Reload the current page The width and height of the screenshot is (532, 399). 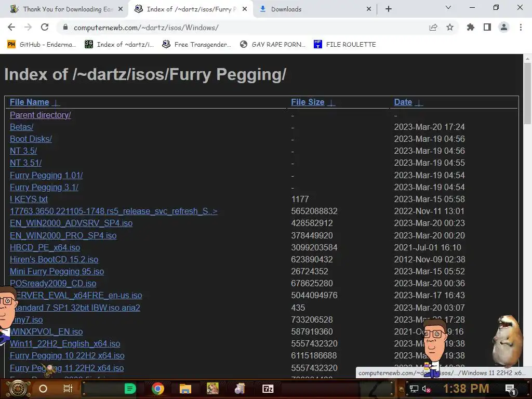point(45,27)
